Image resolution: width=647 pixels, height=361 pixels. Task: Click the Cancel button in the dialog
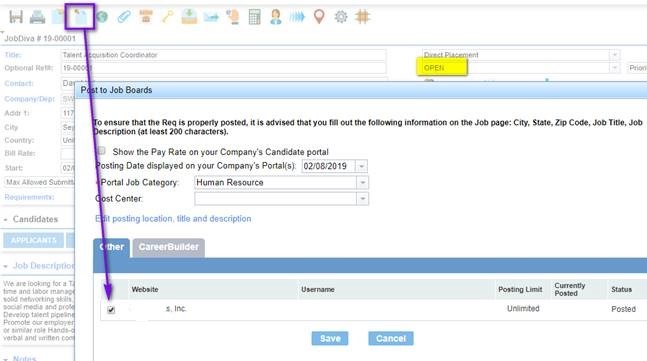click(x=391, y=339)
